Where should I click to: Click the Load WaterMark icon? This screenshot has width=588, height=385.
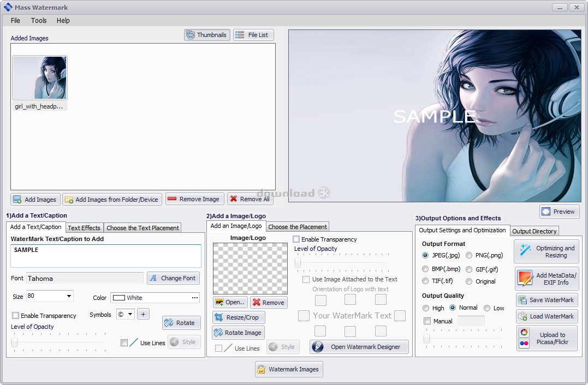(x=522, y=316)
